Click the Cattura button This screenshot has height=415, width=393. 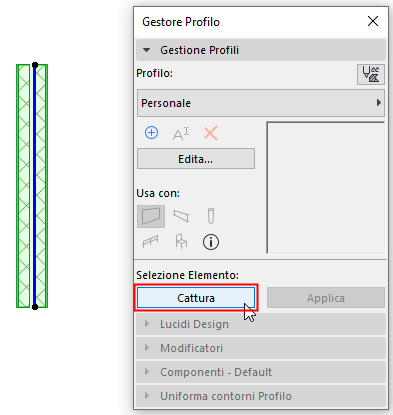[x=196, y=298]
